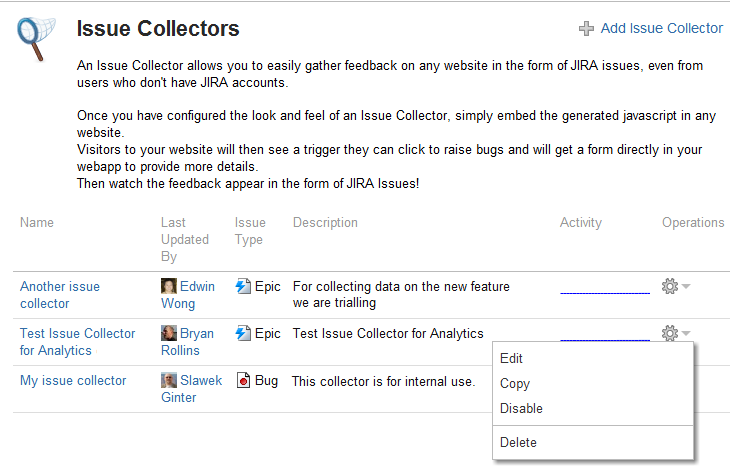733x470 pixels.
Task: Click the Epic icon in the Another issue collector row
Action: pyautogui.click(x=243, y=286)
